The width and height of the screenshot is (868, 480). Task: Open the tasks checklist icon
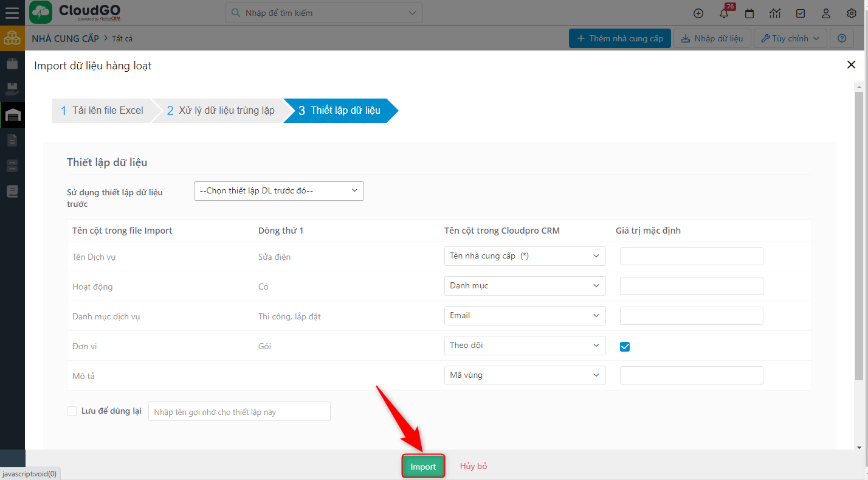[800, 13]
